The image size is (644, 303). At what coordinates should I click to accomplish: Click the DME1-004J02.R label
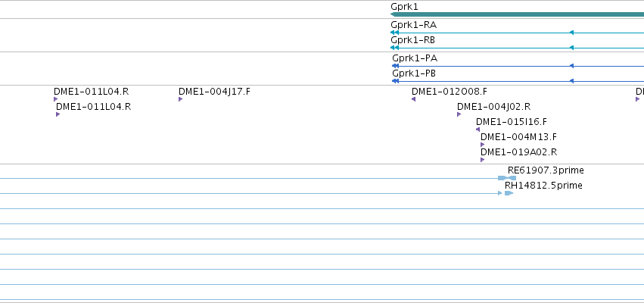(x=493, y=107)
